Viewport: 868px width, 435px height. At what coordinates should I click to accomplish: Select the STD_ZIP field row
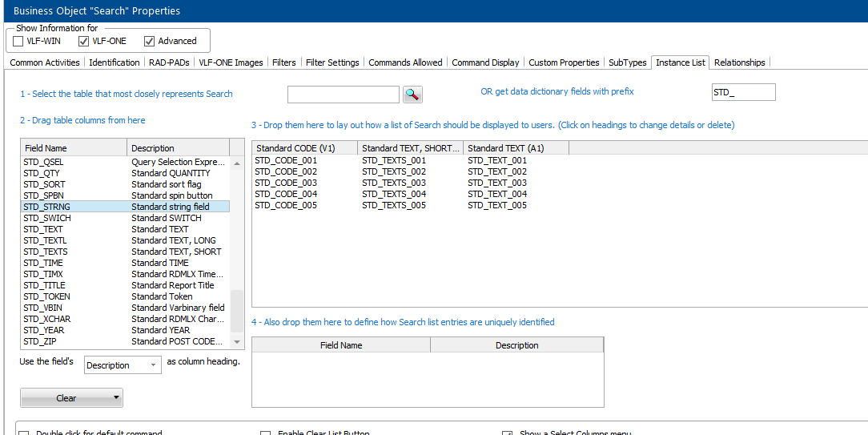[x=125, y=341]
